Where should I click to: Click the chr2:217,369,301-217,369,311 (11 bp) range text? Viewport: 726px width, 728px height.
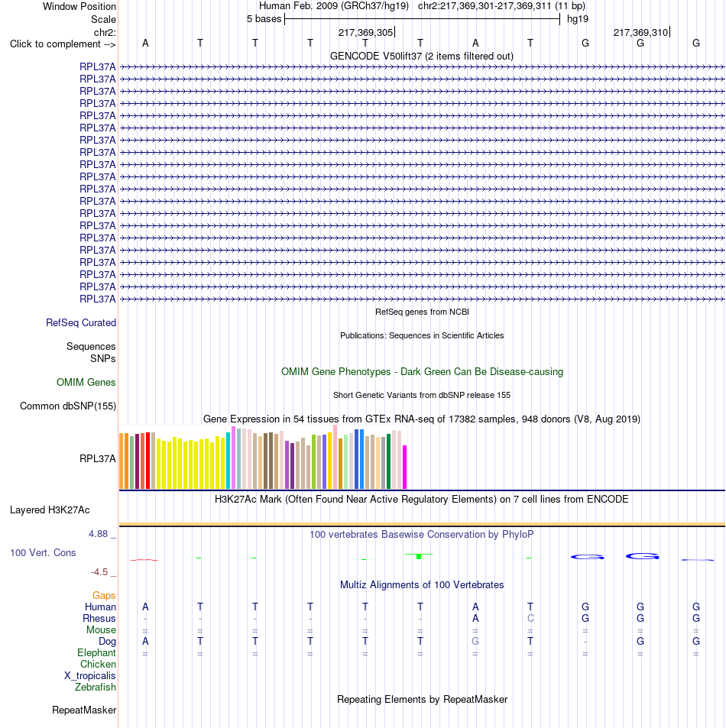coord(501,6)
